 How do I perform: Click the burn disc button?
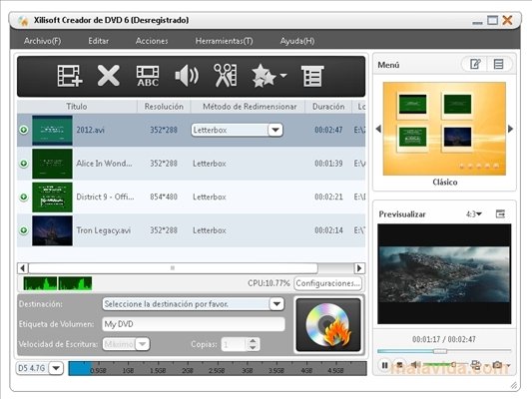(x=328, y=325)
